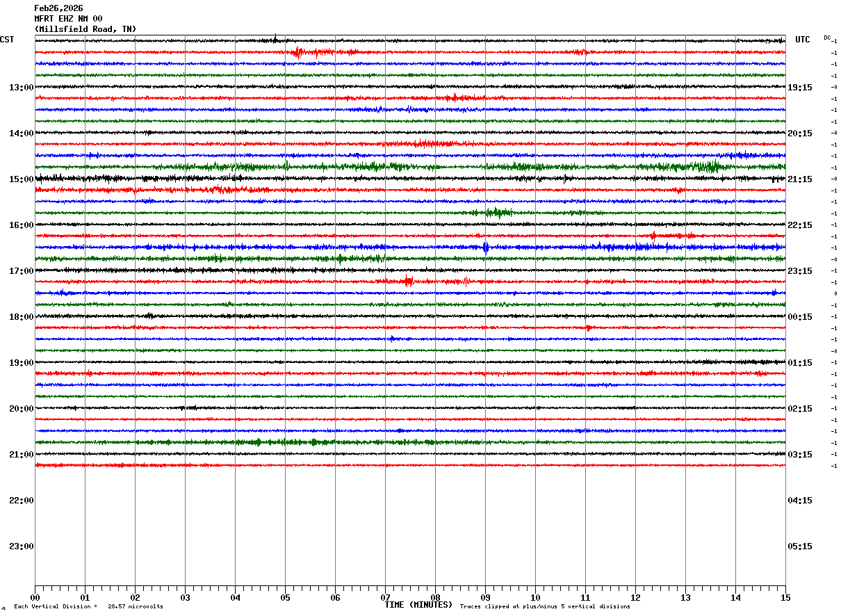Viewport: 841px width, 616px height.
Task: Select the Traces clipped footnote text
Action: click(x=545, y=607)
